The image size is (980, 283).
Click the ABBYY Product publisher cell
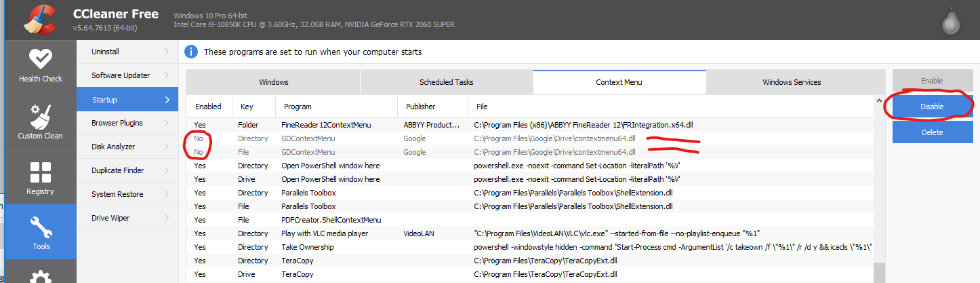tap(432, 125)
